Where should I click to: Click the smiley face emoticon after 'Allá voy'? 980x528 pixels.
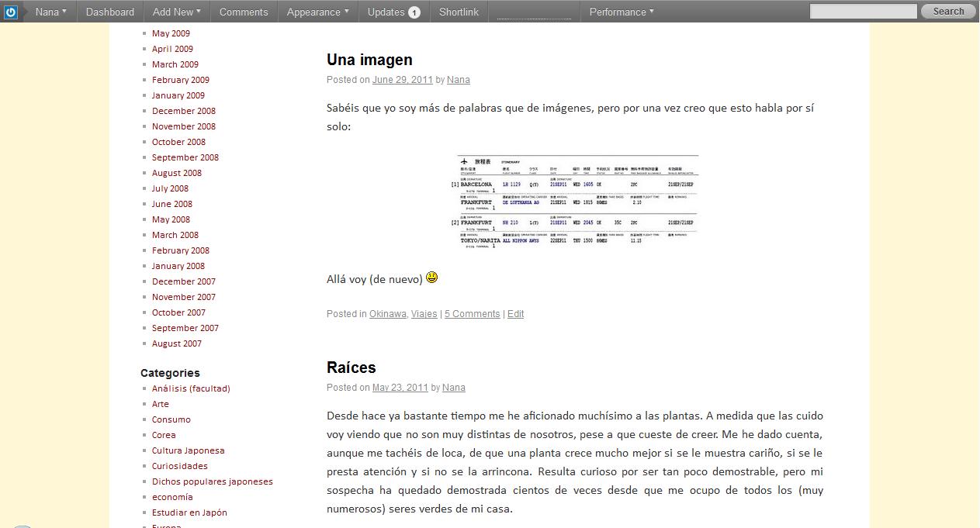click(x=432, y=278)
